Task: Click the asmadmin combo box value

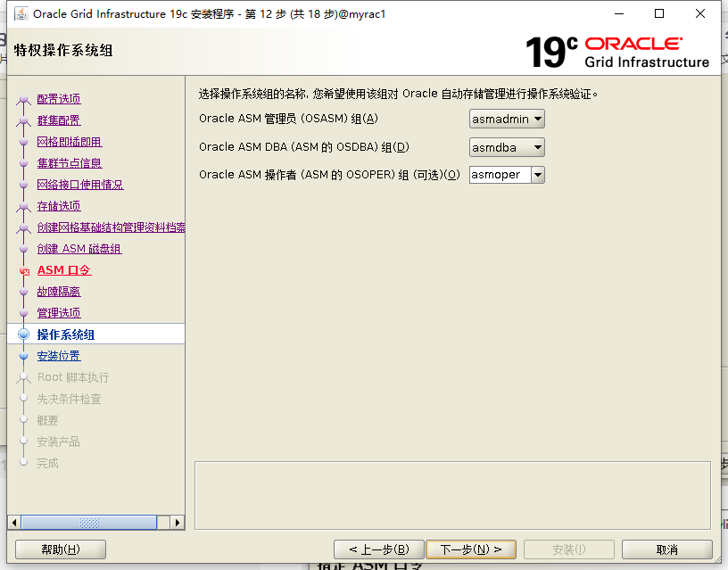Action: tap(500, 119)
